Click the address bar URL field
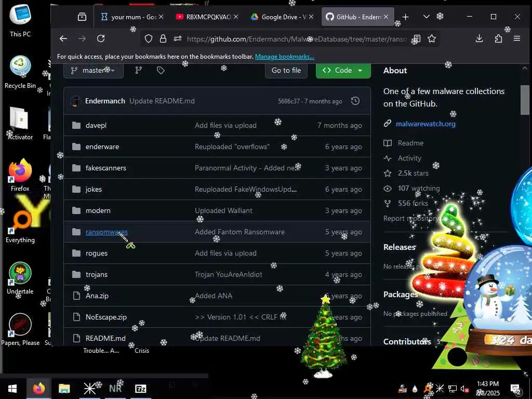 pos(297,38)
